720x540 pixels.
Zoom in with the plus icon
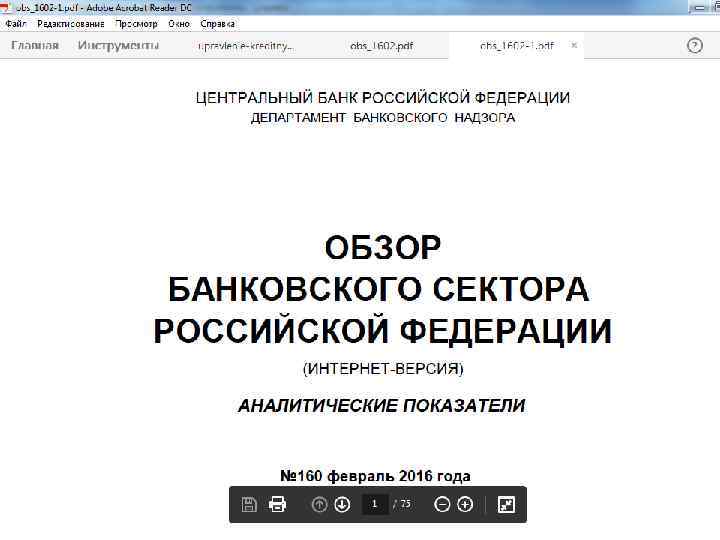tap(465, 505)
